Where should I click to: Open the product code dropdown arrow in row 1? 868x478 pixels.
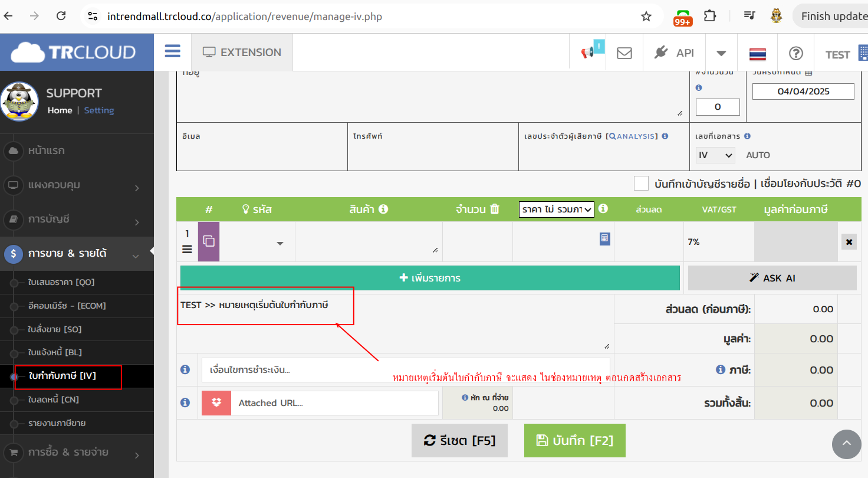[280, 244]
